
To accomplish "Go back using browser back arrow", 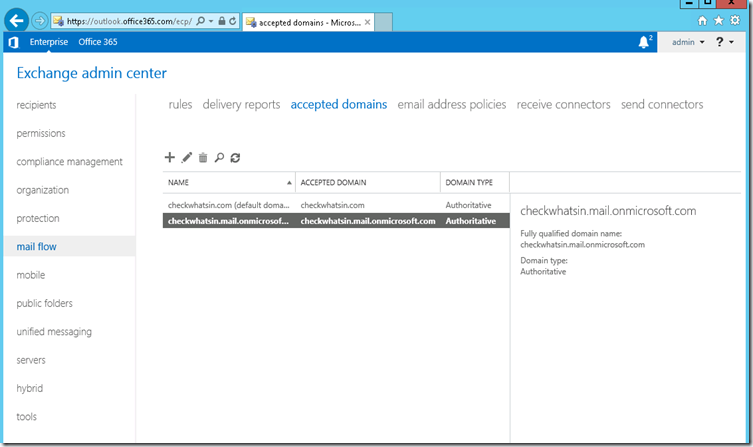I will [16, 21].
